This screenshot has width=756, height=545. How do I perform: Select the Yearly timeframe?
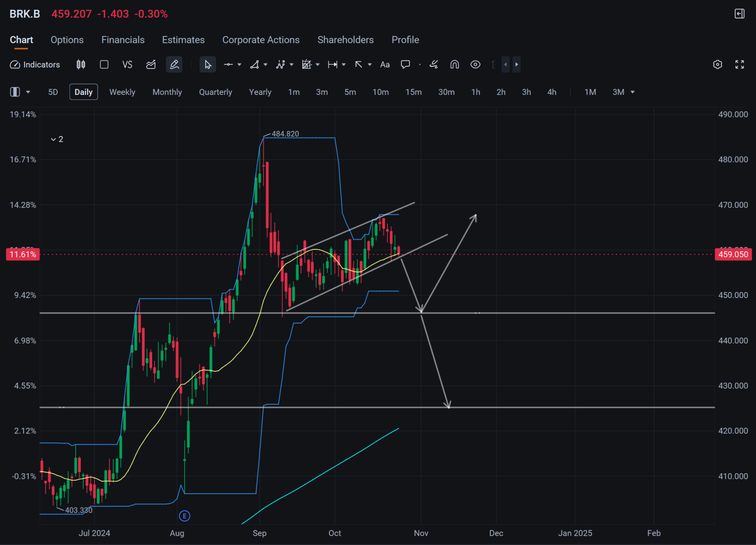click(260, 92)
